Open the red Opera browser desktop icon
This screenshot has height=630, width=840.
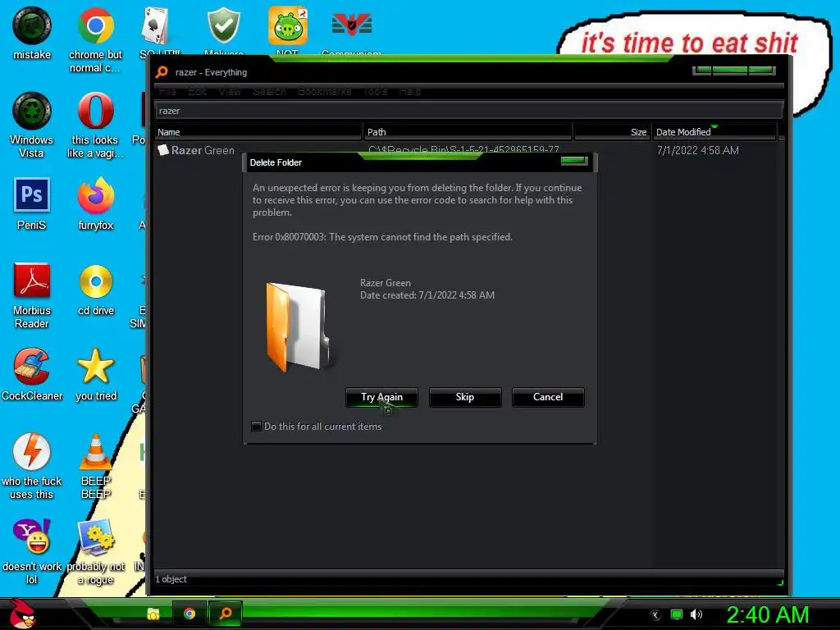coord(95,125)
